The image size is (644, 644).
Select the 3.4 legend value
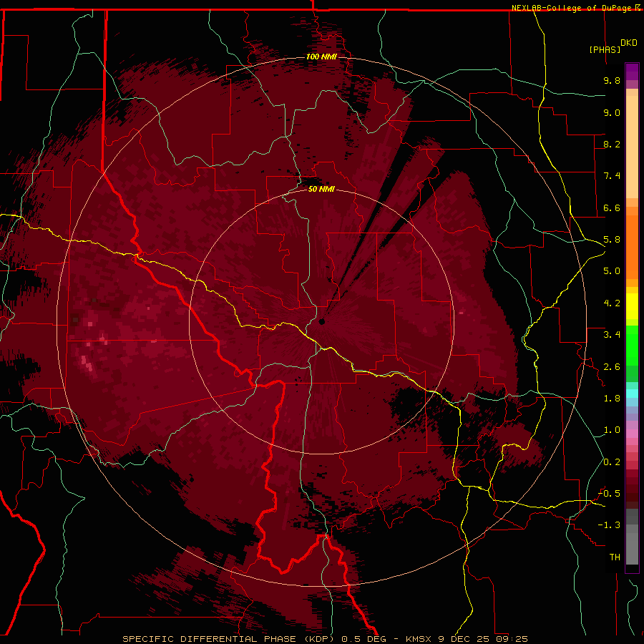click(x=612, y=335)
